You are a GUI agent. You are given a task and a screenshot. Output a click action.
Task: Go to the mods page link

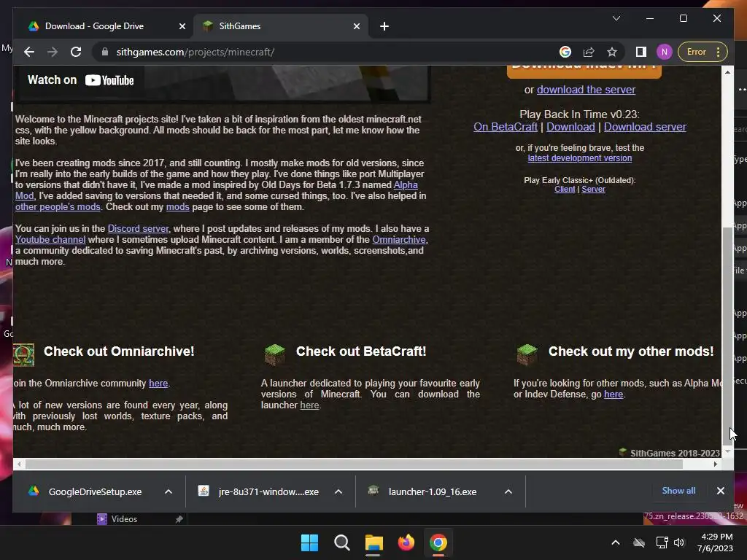tap(178, 206)
